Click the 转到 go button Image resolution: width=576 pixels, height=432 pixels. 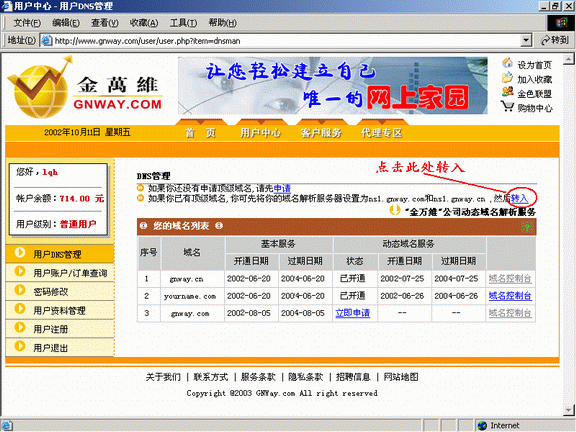tap(554, 40)
